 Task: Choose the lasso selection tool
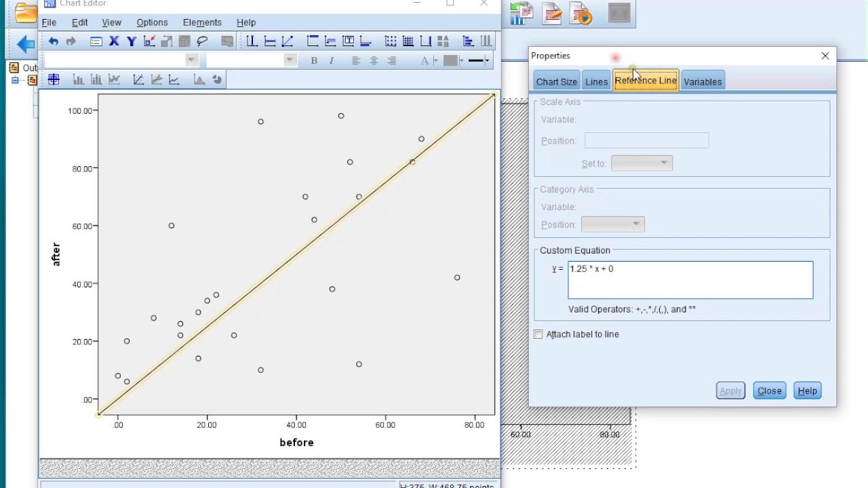[x=202, y=41]
